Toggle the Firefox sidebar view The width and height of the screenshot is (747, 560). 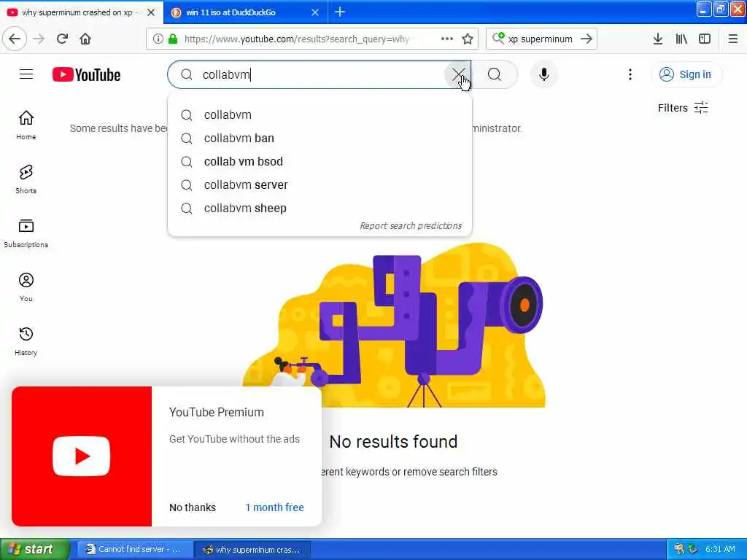click(x=705, y=39)
